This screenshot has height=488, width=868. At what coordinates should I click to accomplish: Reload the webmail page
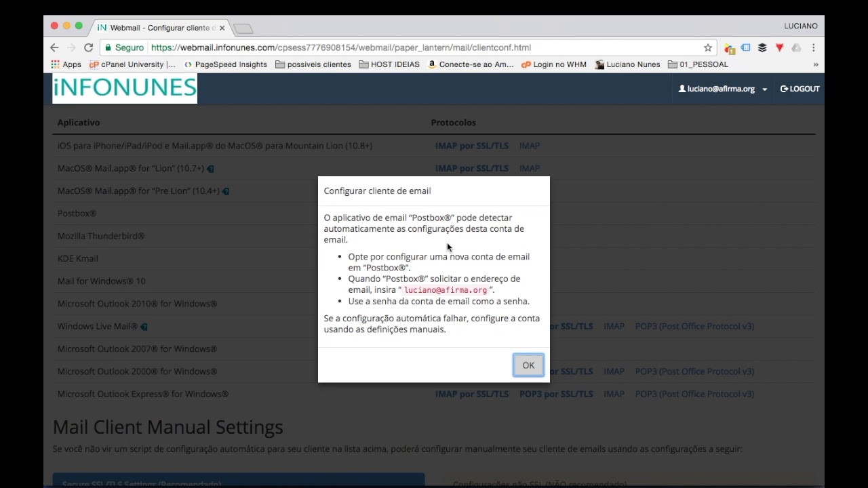pyautogui.click(x=88, y=47)
